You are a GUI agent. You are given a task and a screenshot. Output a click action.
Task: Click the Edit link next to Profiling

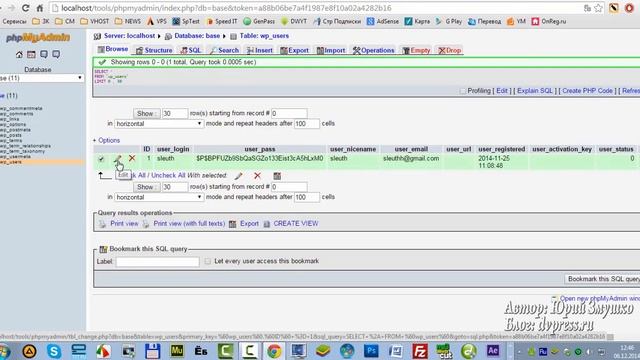click(502, 91)
